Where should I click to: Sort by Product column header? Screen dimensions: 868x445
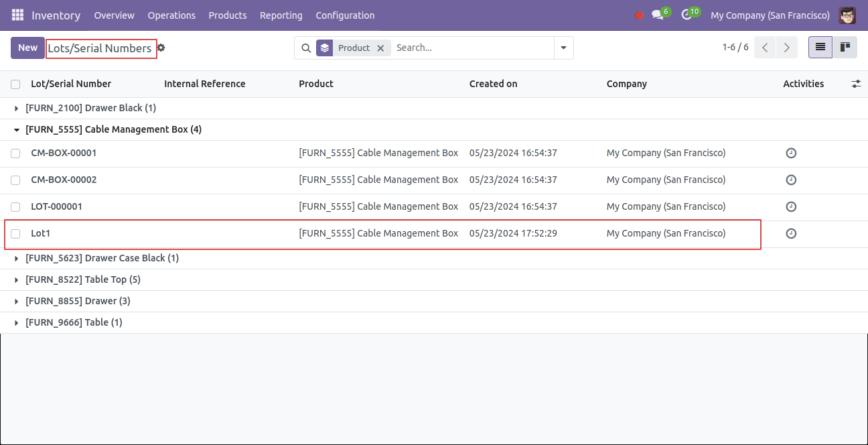[316, 84]
